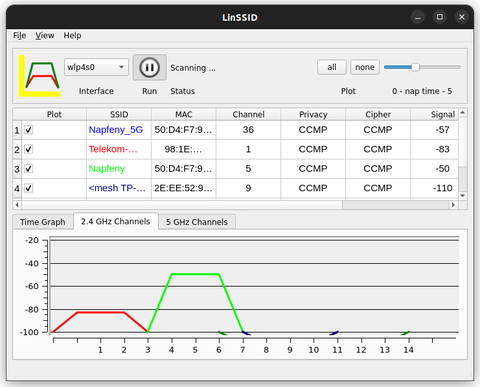This screenshot has width=480, height=387.
Task: Switch to the Time Graph tab
Action: pos(43,222)
